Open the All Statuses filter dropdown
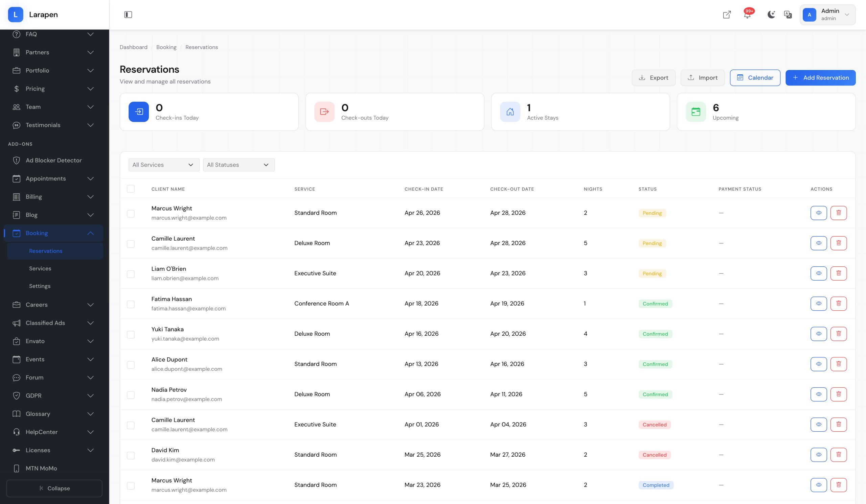This screenshot has width=866, height=504. 238,165
